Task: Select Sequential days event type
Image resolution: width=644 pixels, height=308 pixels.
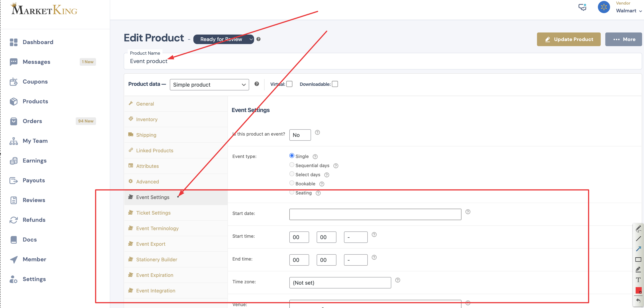Action: (291, 165)
